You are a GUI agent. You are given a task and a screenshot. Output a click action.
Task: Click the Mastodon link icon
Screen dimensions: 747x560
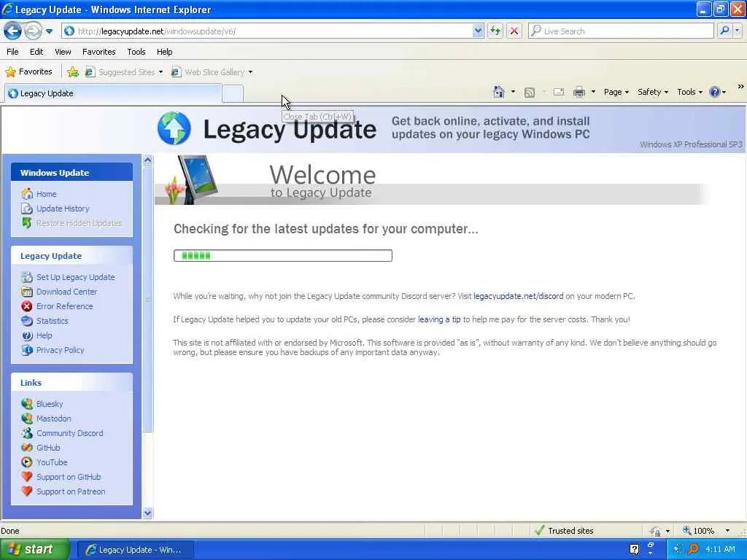[27, 419]
